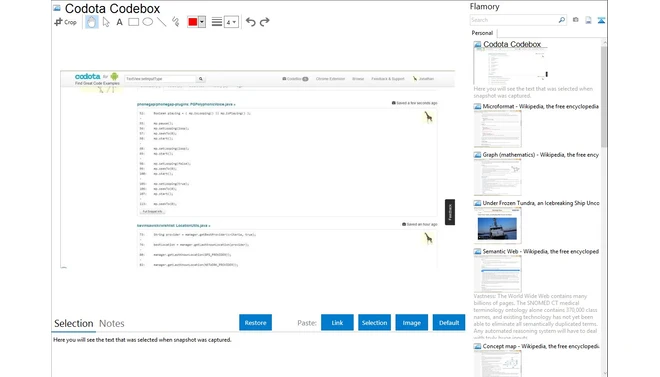The image size is (660, 377).
Task: Paste as Link button
Action: 337,323
